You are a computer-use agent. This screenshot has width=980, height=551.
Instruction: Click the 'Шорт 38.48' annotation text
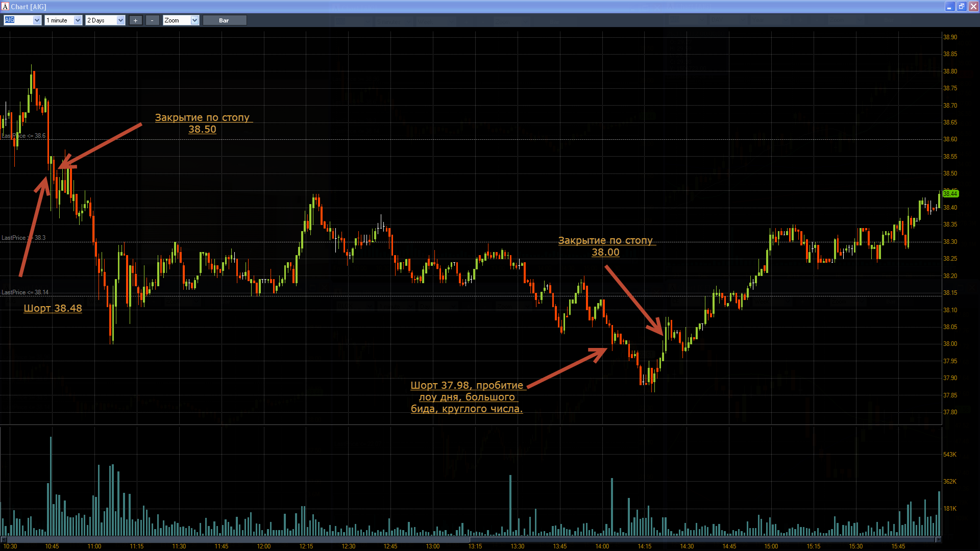[53, 308]
